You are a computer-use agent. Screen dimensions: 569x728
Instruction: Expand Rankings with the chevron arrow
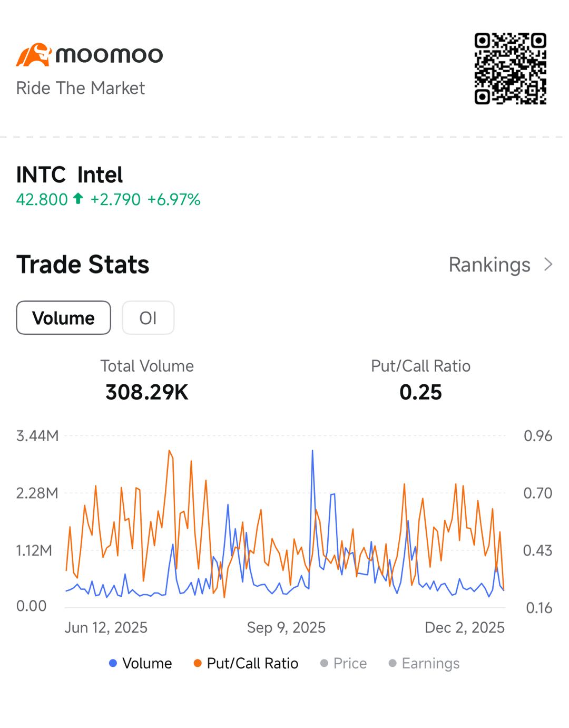pyautogui.click(x=548, y=264)
